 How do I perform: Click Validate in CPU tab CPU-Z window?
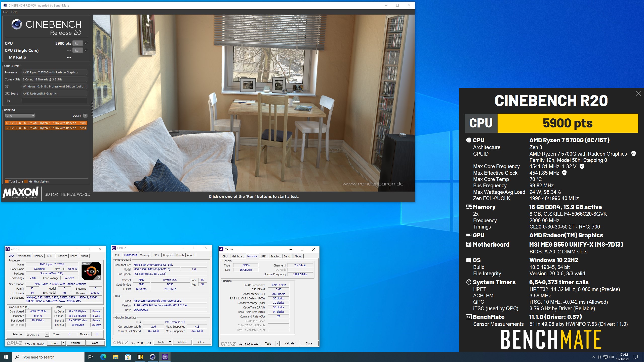click(76, 343)
